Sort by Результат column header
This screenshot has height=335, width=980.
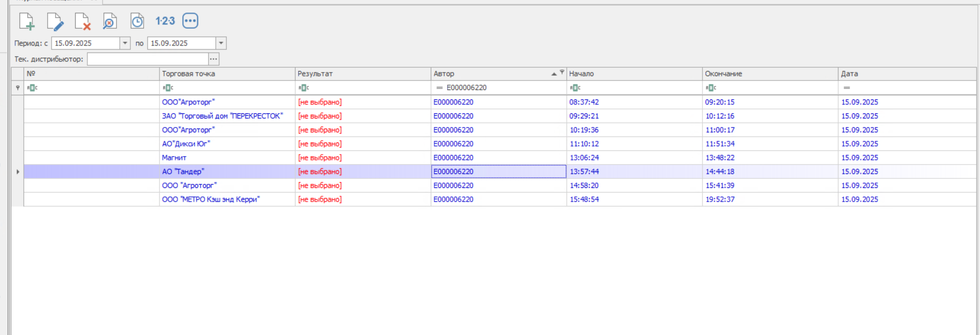tap(363, 74)
